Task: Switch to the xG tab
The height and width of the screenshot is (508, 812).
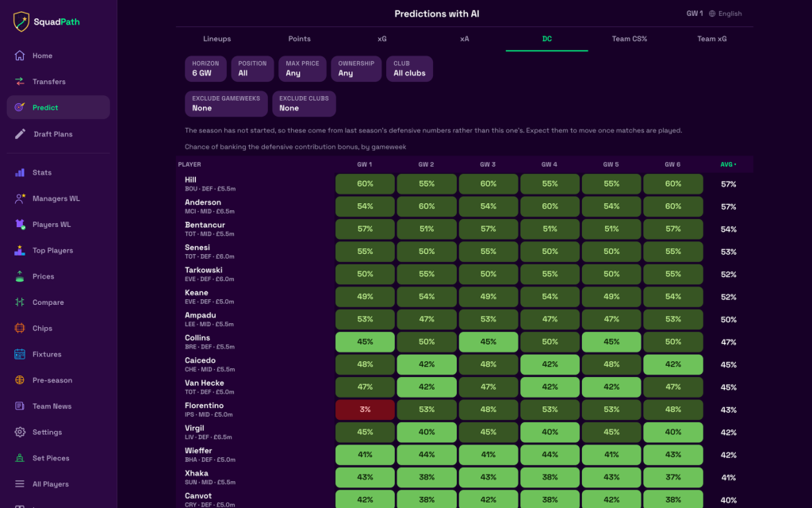Action: (x=381, y=39)
